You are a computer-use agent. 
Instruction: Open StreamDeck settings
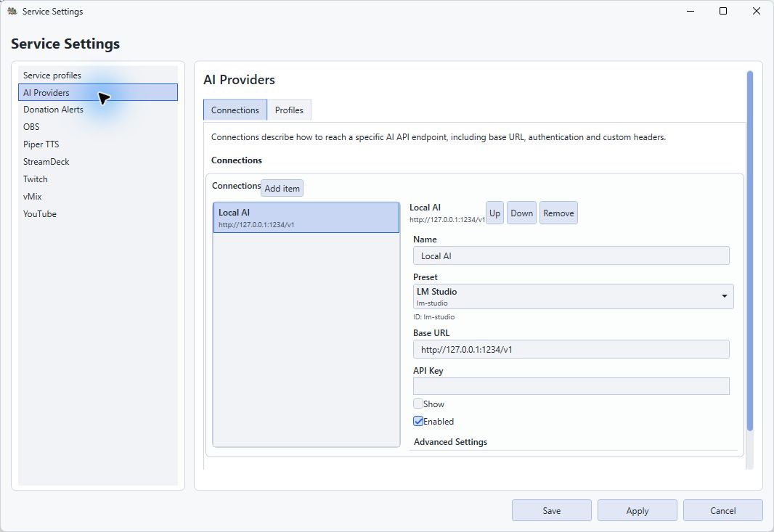tap(98, 161)
